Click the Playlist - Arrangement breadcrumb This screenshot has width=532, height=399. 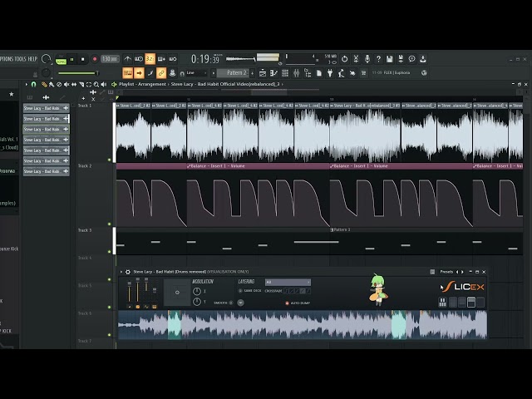tap(142, 84)
